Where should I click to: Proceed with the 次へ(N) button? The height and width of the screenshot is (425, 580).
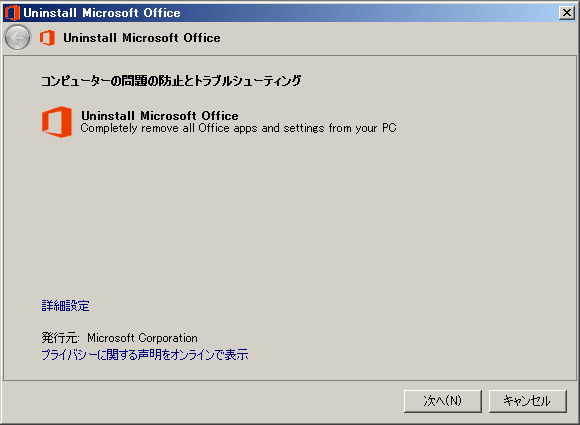point(443,401)
